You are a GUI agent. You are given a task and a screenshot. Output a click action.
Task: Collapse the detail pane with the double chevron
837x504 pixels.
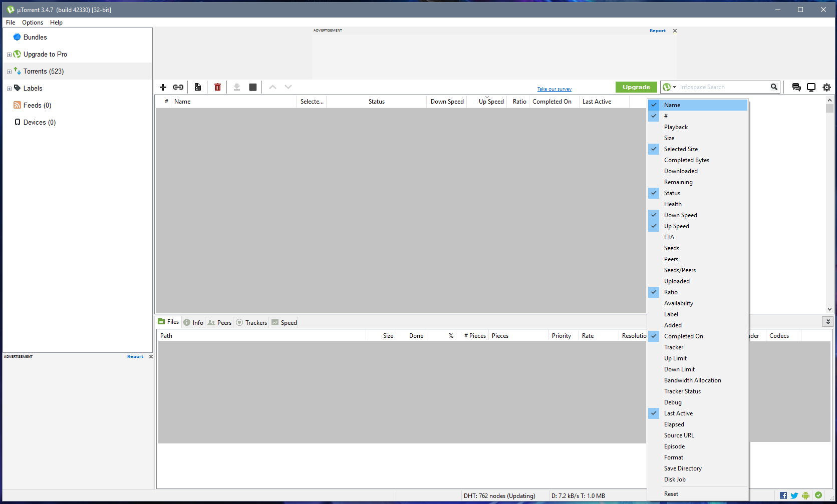pyautogui.click(x=827, y=321)
